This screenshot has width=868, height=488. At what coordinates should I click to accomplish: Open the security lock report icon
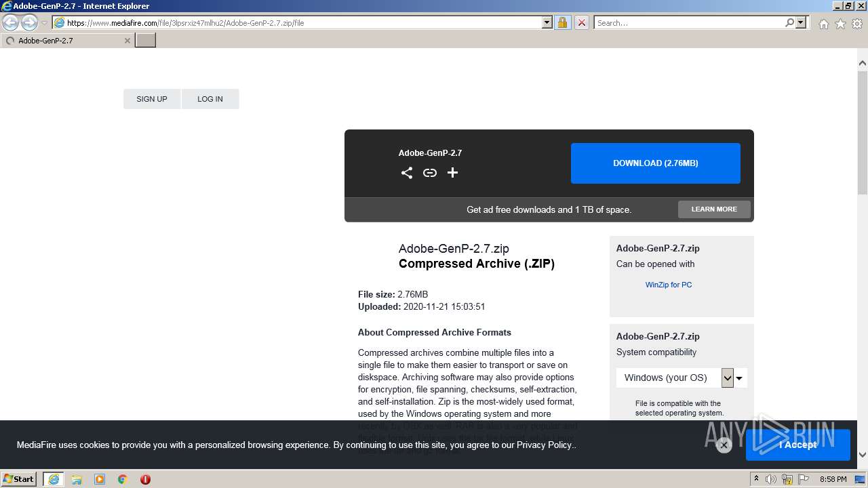point(562,22)
